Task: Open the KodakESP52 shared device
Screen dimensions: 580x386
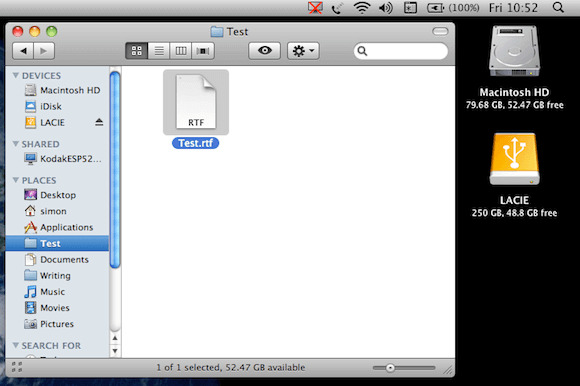Action: click(57, 159)
